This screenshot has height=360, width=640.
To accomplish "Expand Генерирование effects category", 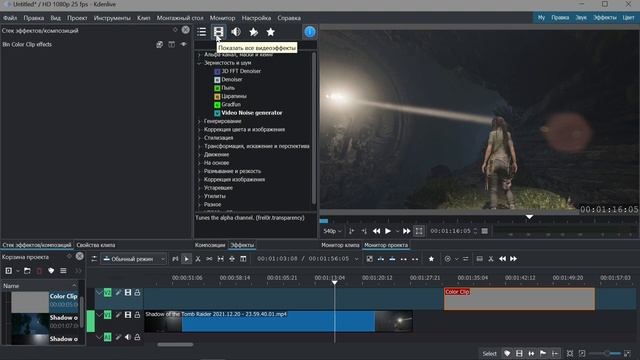I will pyautogui.click(x=199, y=121).
